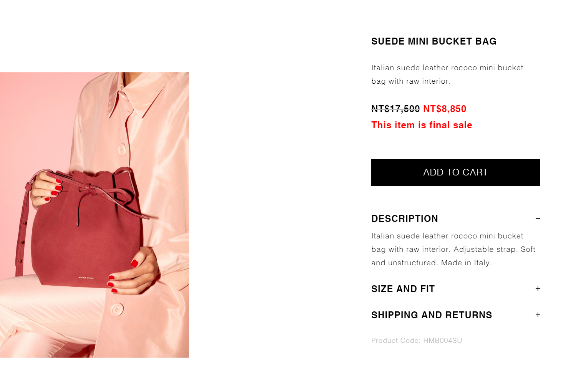This screenshot has height=392, width=561.
Task: Expand Shipping and Returns plus icon
Action: [538, 315]
